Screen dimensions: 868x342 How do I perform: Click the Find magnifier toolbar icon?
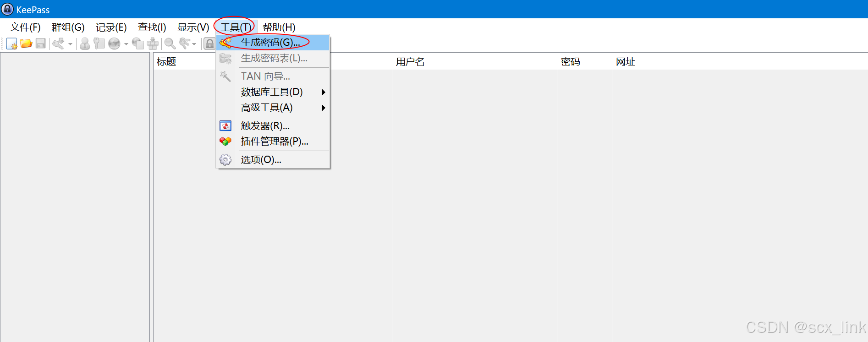[x=170, y=43]
